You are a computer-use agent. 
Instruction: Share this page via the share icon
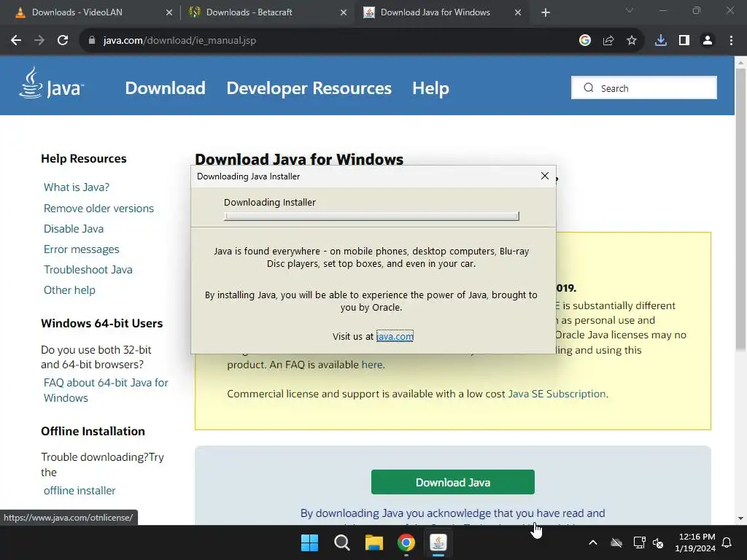point(608,41)
